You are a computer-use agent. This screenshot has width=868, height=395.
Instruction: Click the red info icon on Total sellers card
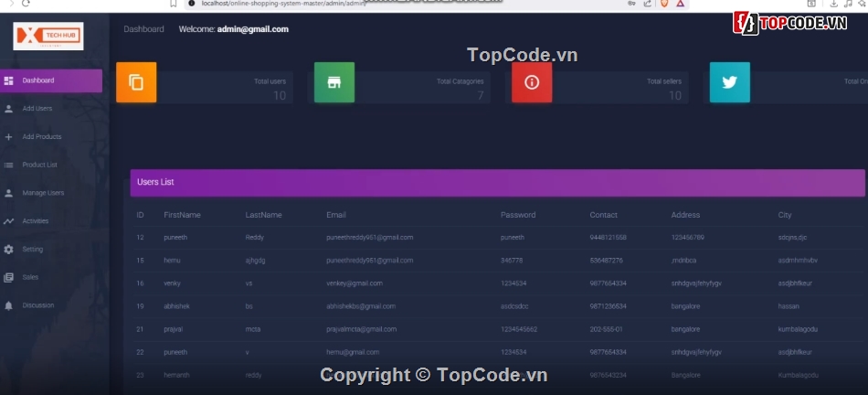point(532,82)
